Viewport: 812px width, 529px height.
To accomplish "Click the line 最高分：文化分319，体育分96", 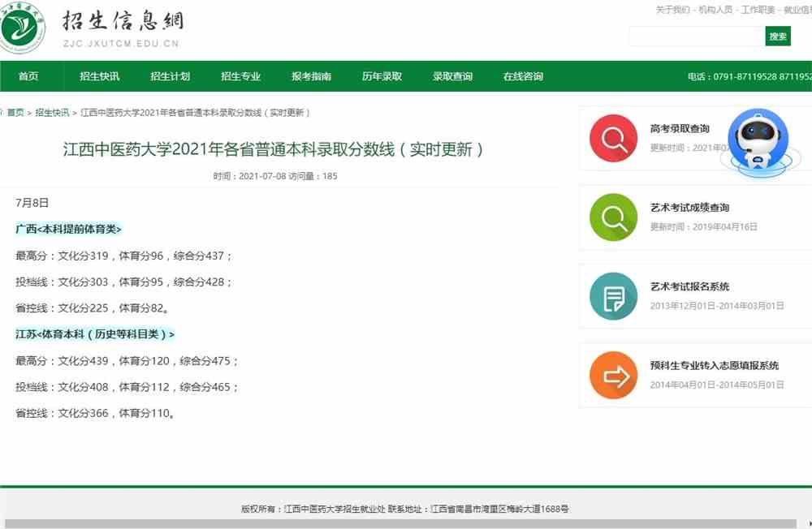I will (123, 256).
